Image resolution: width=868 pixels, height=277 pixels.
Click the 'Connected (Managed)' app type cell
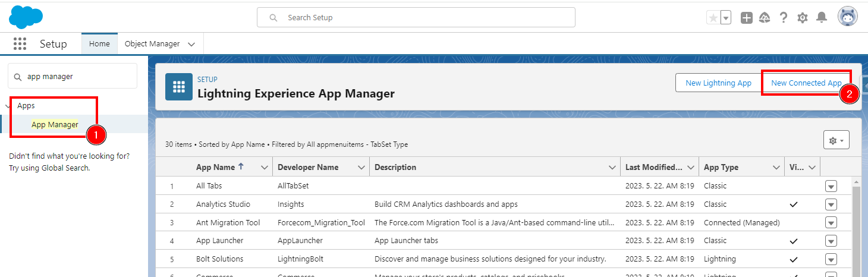coord(741,222)
